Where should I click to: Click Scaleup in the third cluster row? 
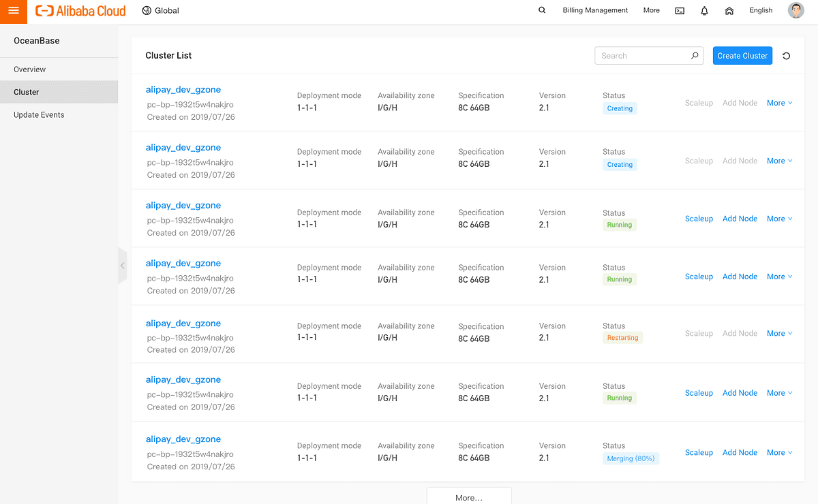[699, 219]
